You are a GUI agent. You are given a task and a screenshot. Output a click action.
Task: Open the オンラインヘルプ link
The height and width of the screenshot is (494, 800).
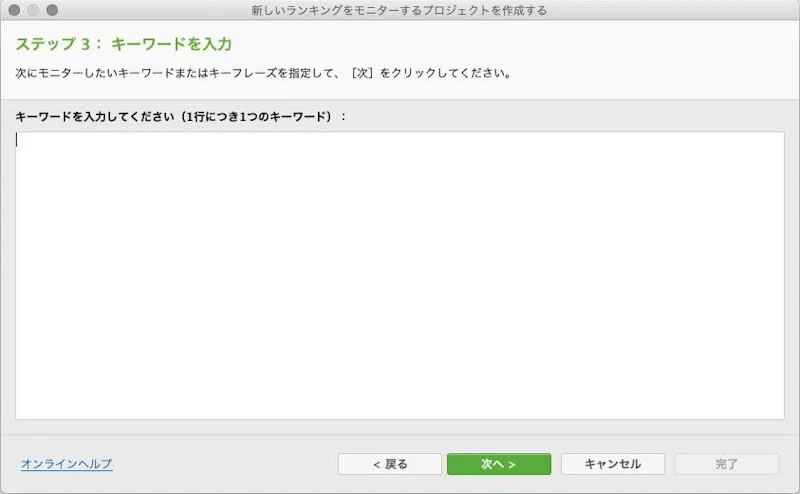[67, 464]
